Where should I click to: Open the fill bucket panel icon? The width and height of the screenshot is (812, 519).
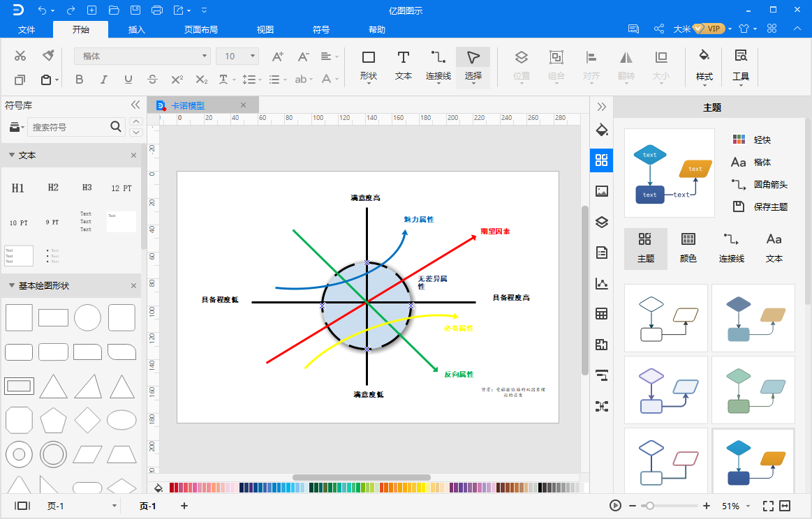601,130
